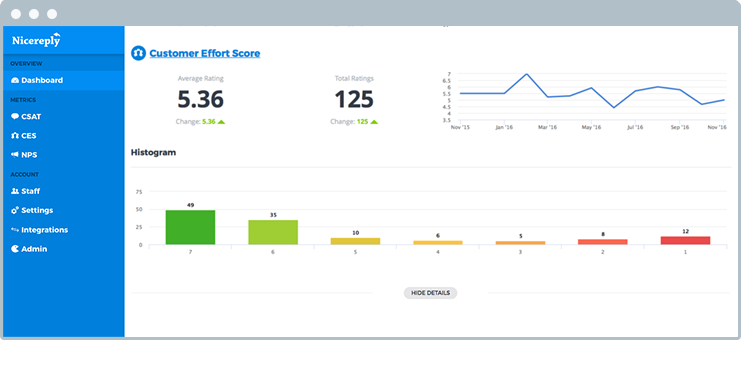Select the yellow bar for rating 5
This screenshot has height=365, width=741.
tap(355, 241)
